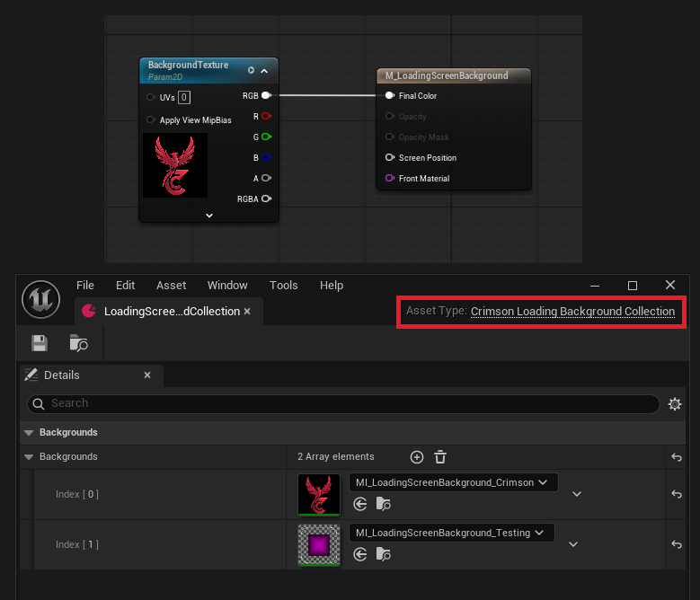Click the RGB output pin of BackgroundTexture
Viewport: 700px width, 600px height.
tap(266, 95)
